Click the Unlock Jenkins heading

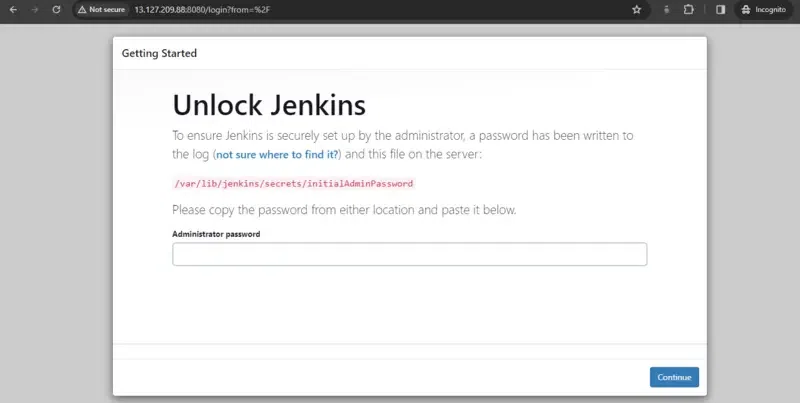269,104
